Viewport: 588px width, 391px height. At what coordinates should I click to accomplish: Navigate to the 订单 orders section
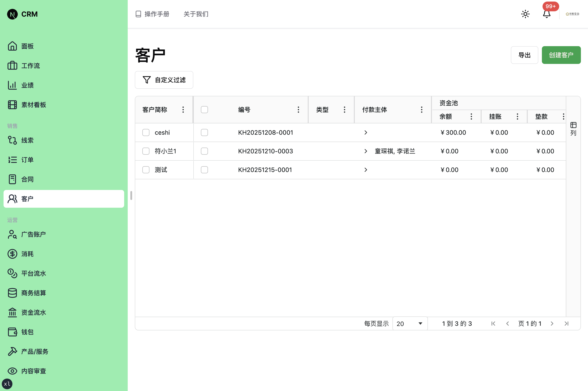pyautogui.click(x=27, y=160)
